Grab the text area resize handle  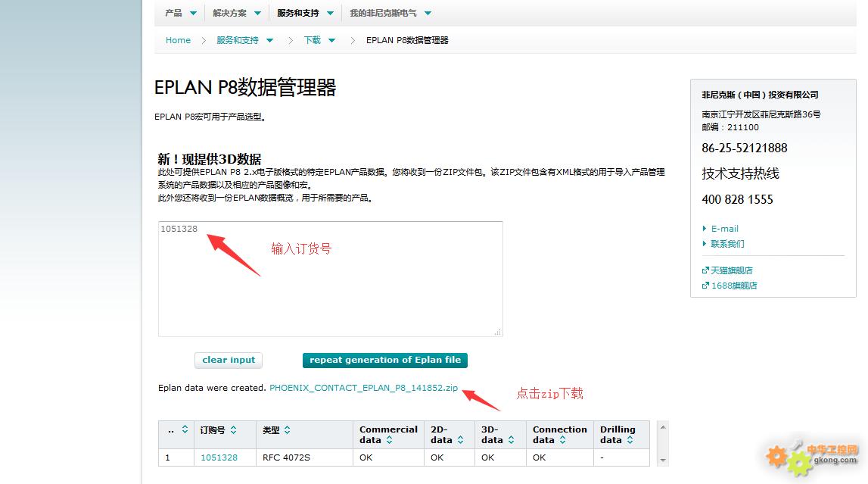498,332
